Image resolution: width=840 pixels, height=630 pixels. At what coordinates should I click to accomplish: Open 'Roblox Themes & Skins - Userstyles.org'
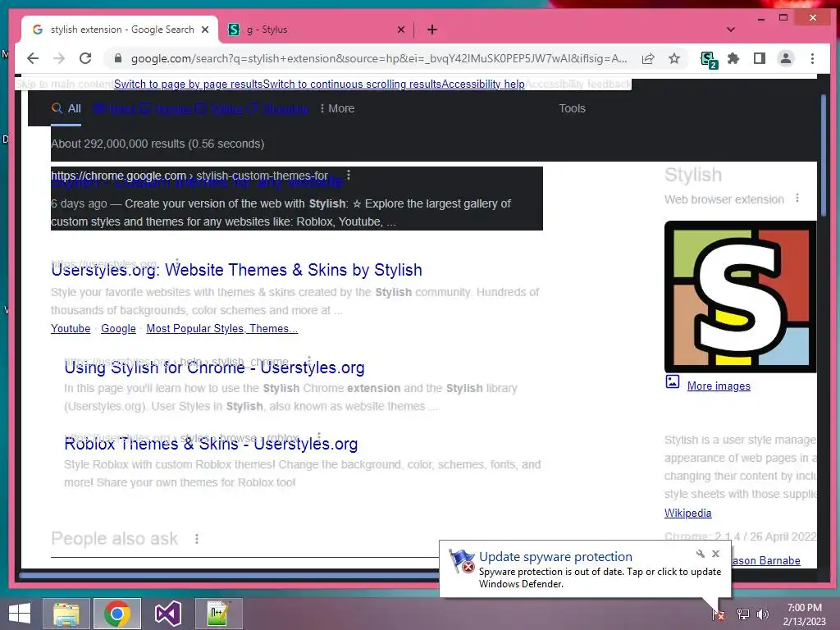click(211, 444)
